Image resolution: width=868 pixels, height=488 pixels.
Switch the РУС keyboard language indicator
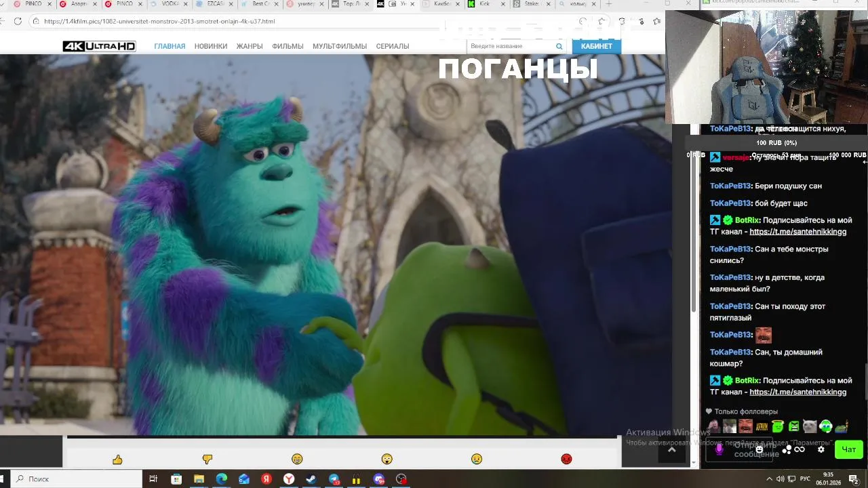tap(806, 479)
